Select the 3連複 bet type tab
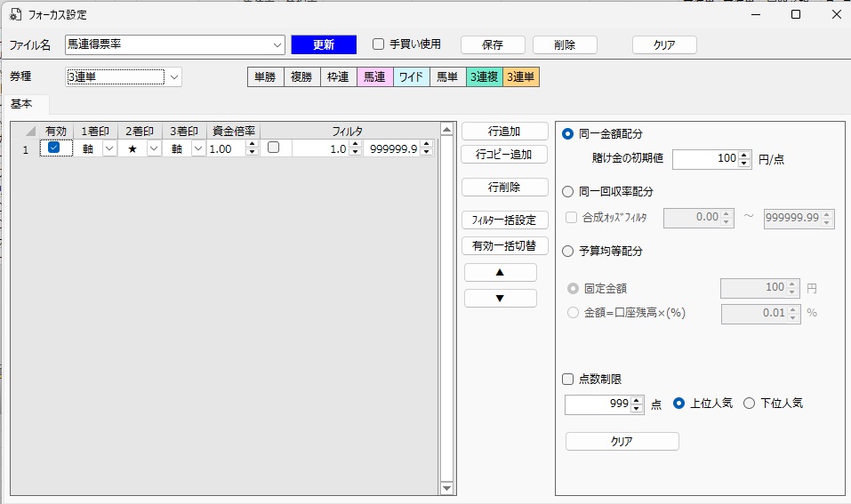 [x=484, y=77]
